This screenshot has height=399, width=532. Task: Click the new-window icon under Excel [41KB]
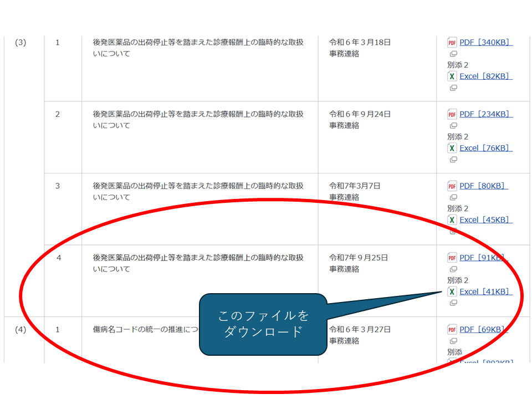pyautogui.click(x=453, y=303)
